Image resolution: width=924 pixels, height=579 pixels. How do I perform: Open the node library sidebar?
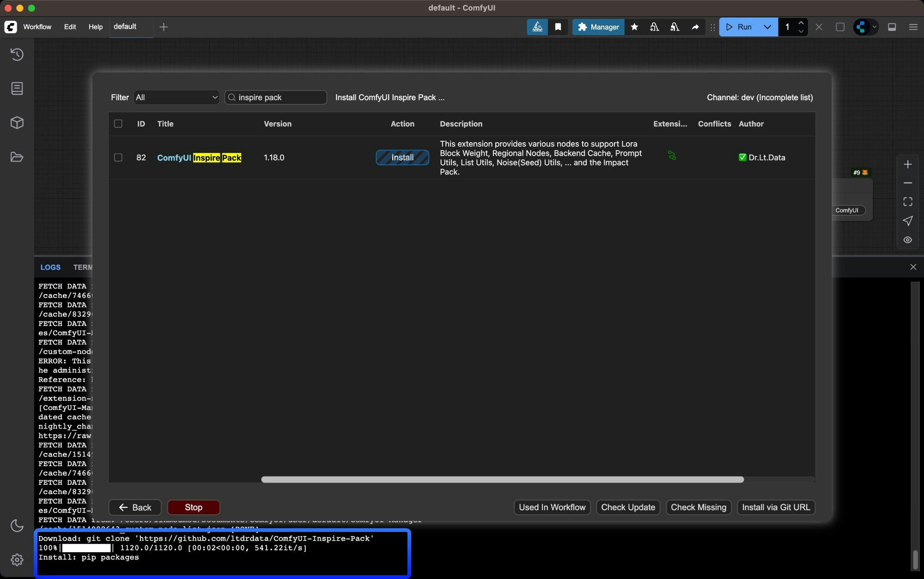[x=17, y=88]
